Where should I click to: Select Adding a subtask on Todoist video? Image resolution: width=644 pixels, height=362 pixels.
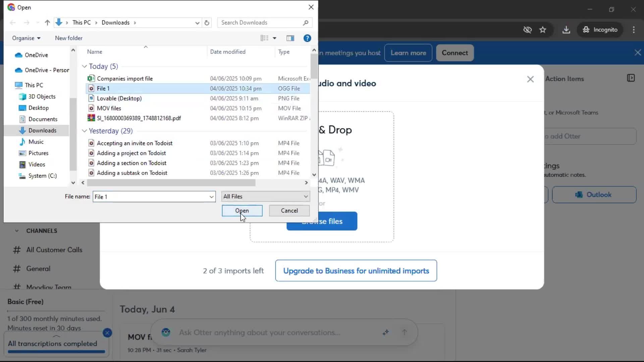click(198, 173)
